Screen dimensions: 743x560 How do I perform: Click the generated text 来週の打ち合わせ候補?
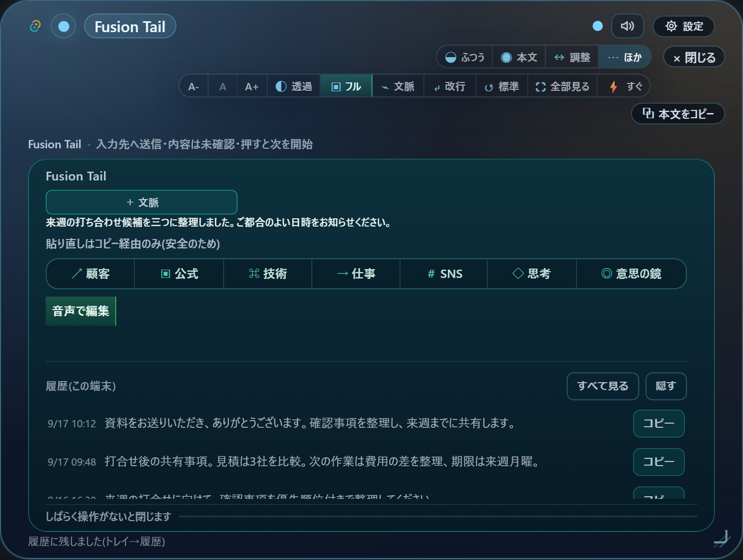coord(218,222)
